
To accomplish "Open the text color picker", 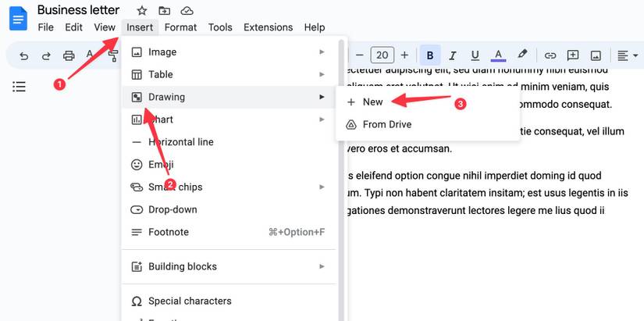I will 498,55.
